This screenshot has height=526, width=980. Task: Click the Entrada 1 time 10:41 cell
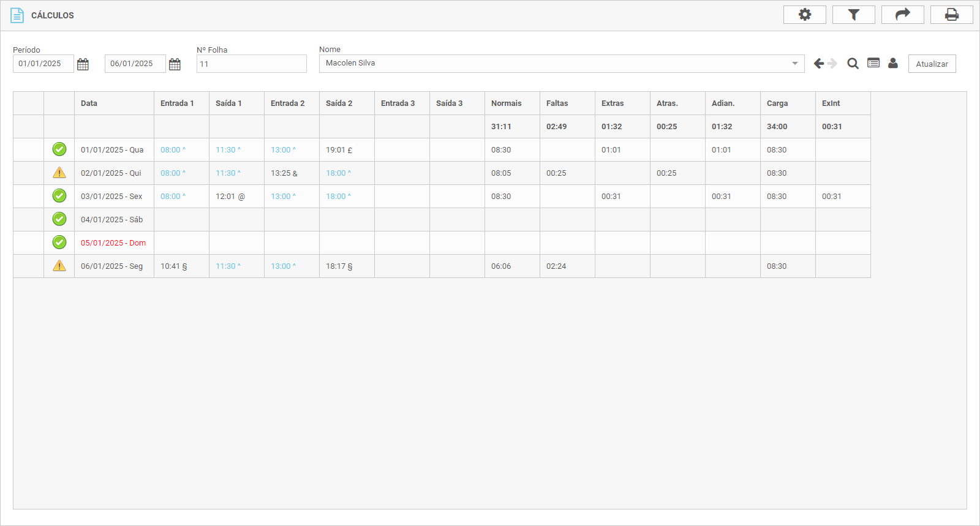pyautogui.click(x=173, y=266)
